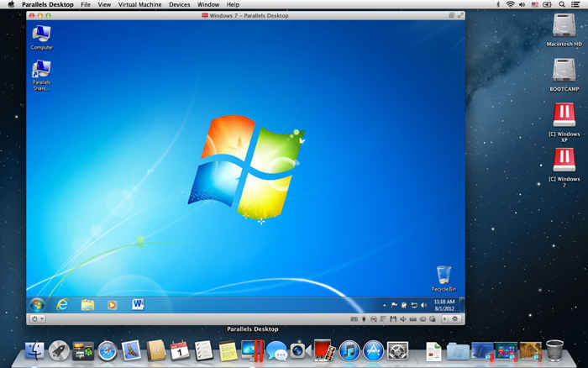
Task: Select the Parallels Shared Folders desktop icon
Action: [41, 76]
